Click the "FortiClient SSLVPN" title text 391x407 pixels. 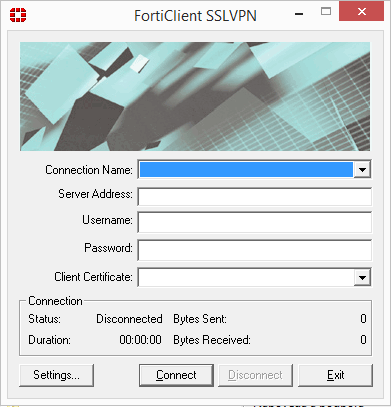195,16
